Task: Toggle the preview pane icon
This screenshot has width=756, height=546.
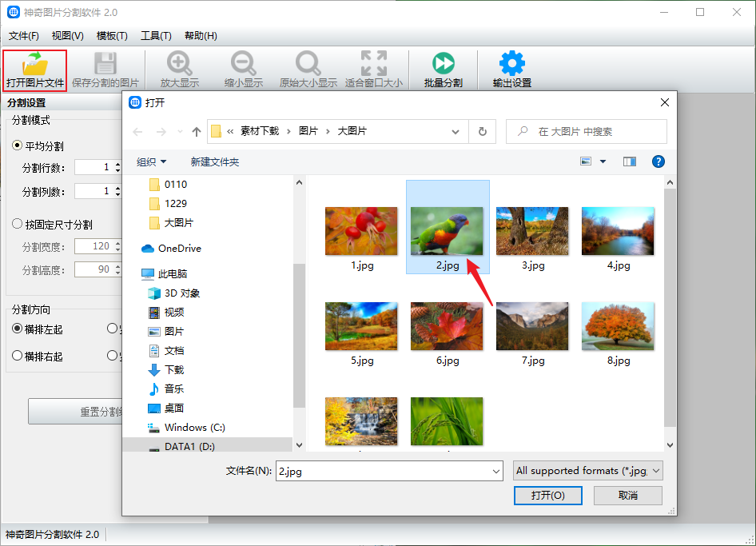Action: tap(630, 161)
